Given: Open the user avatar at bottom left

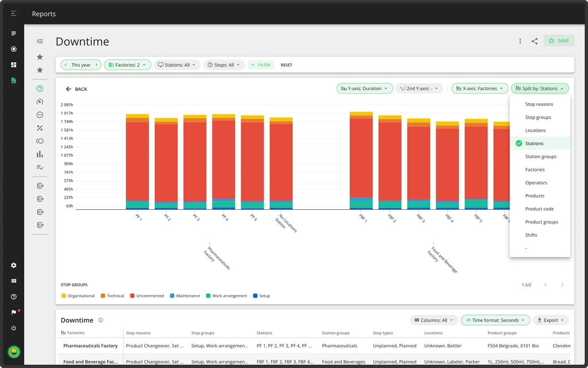Looking at the screenshot, I should (x=14, y=352).
